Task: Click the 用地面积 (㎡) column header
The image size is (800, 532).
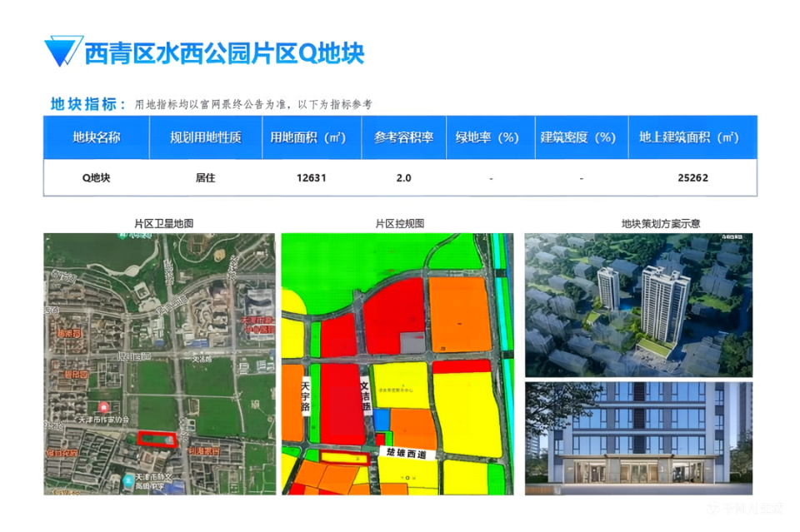Action: [312, 137]
